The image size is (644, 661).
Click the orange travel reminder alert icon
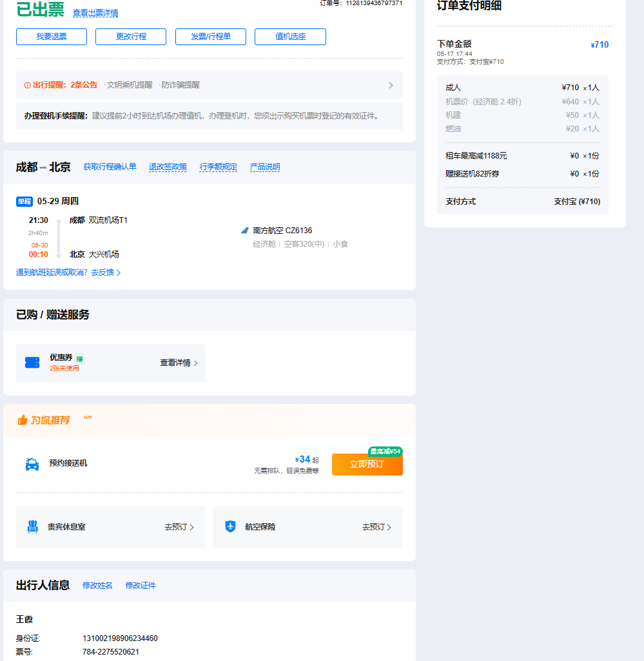click(x=27, y=85)
